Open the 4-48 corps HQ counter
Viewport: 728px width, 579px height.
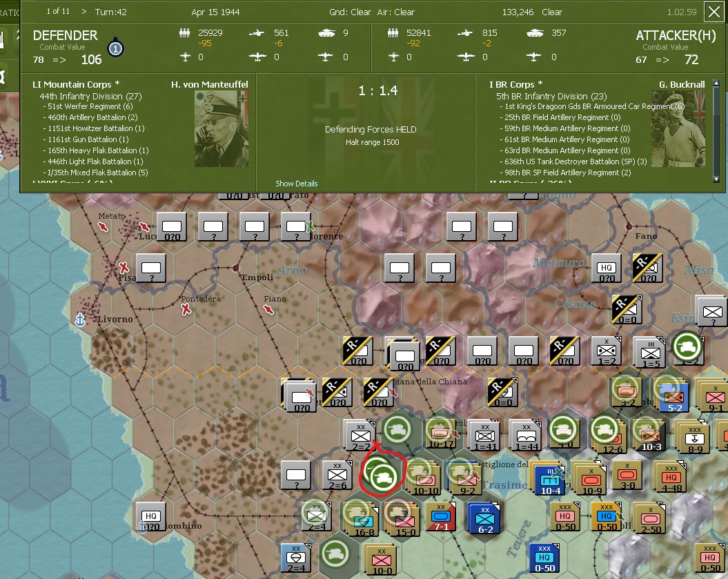click(671, 478)
